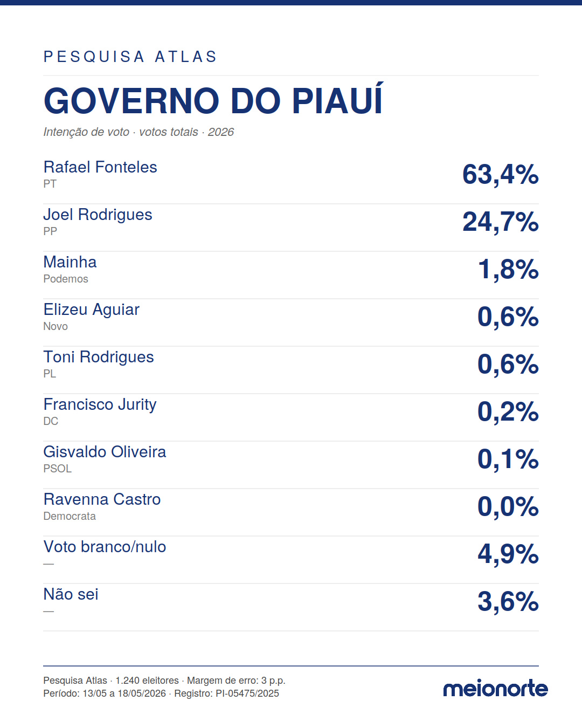This screenshot has height=728, width=582.
Task: Click the Toni Rodrigues name
Action: tap(99, 357)
